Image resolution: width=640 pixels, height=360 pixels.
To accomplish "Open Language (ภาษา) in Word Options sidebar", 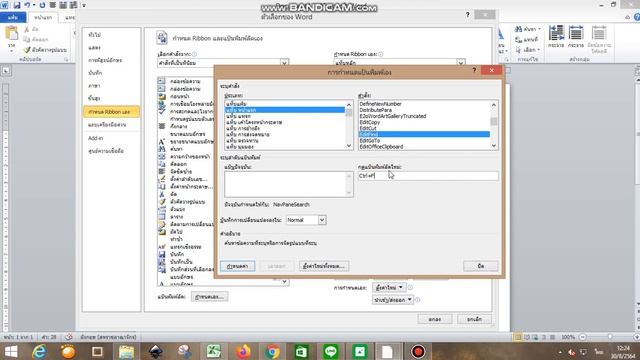I will pos(94,86).
